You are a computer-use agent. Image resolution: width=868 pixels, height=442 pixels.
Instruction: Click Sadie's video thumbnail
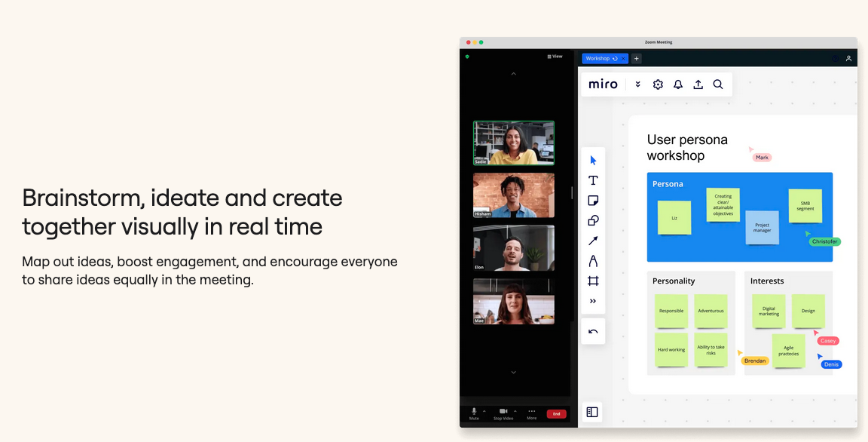coord(514,143)
